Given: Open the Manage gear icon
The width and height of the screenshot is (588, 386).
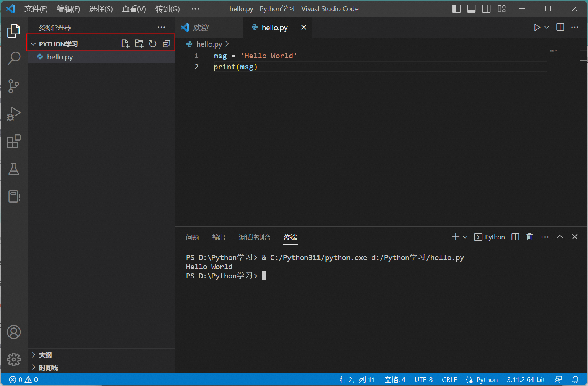Looking at the screenshot, I should [14, 359].
